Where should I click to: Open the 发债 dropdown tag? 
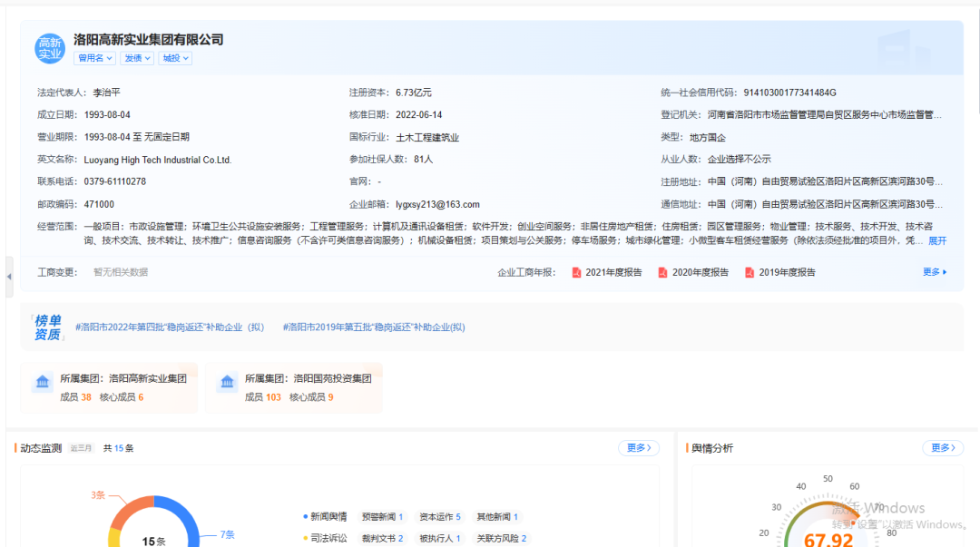(x=137, y=58)
